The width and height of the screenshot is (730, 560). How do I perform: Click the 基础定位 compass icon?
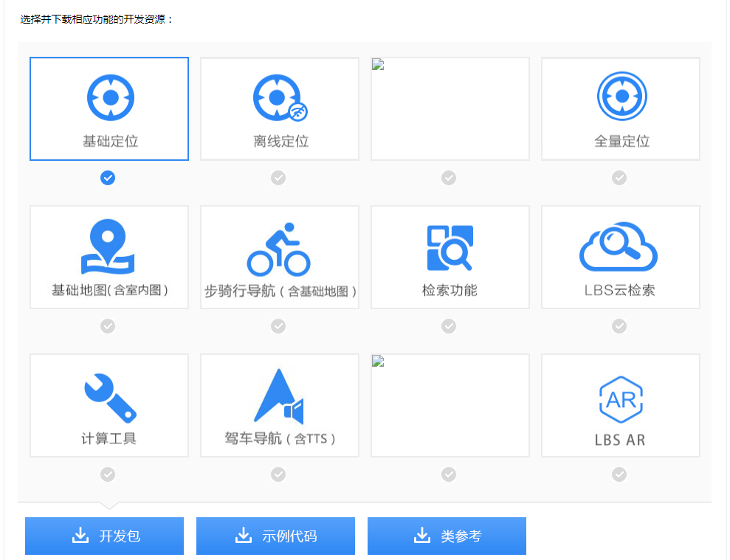pos(109,96)
